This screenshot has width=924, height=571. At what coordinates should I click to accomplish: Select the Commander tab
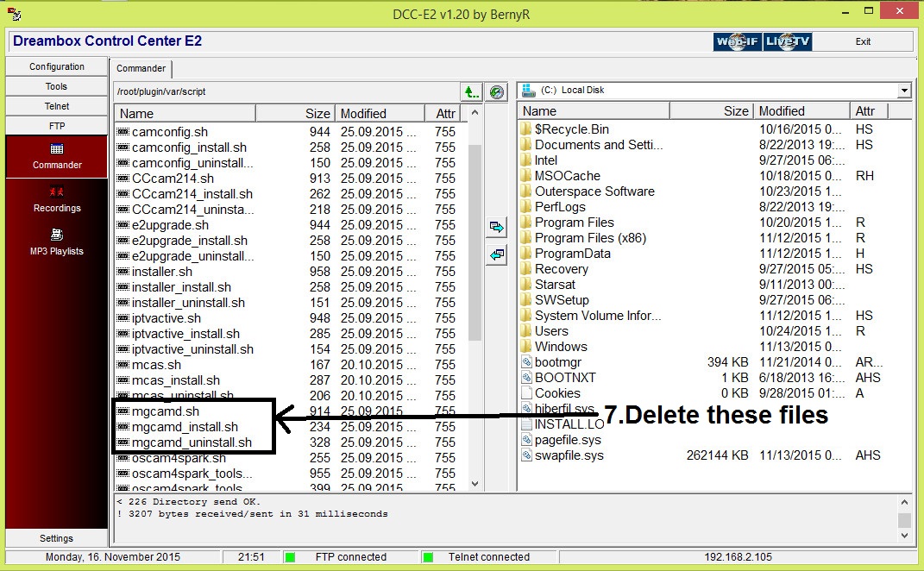point(141,68)
